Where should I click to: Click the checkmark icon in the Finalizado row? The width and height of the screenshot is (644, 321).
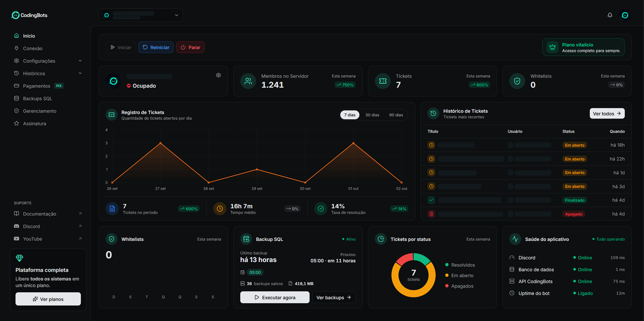point(431,200)
